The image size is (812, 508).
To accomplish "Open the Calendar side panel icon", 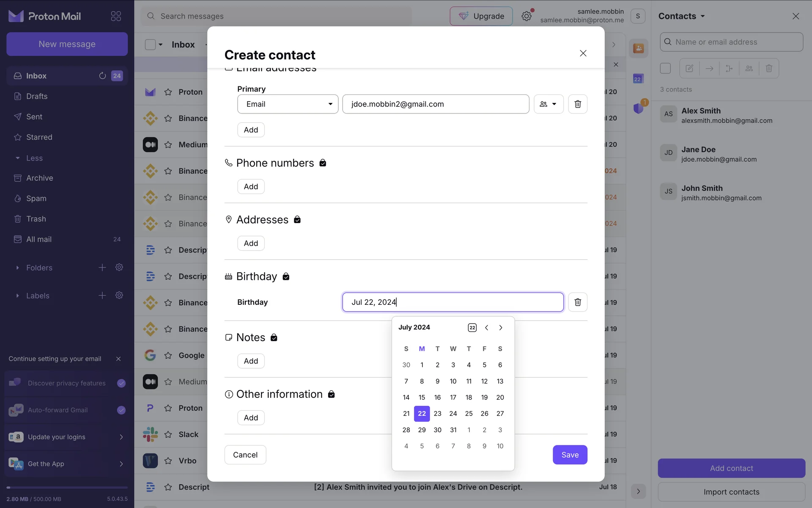I will (638, 79).
